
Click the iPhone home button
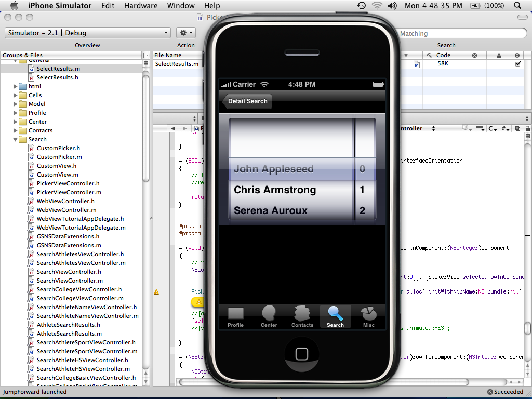point(302,354)
